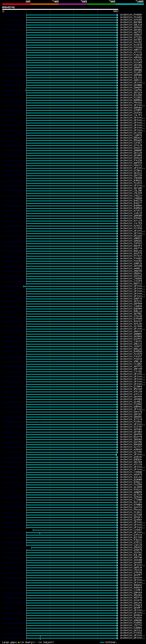The image size is (146, 644).
Task: Select the UniRef100_Q27380 label
Action: (131, 452)
